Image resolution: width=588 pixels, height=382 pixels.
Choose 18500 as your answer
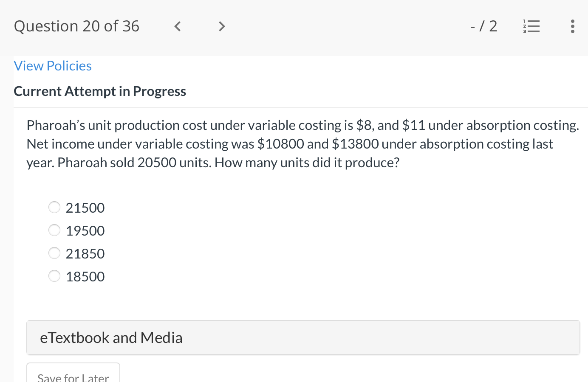pos(54,276)
